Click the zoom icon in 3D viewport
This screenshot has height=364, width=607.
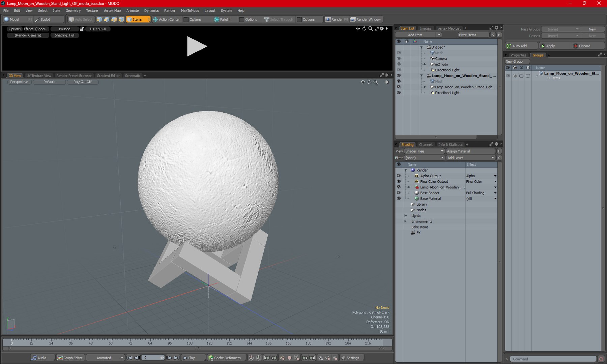(x=376, y=82)
